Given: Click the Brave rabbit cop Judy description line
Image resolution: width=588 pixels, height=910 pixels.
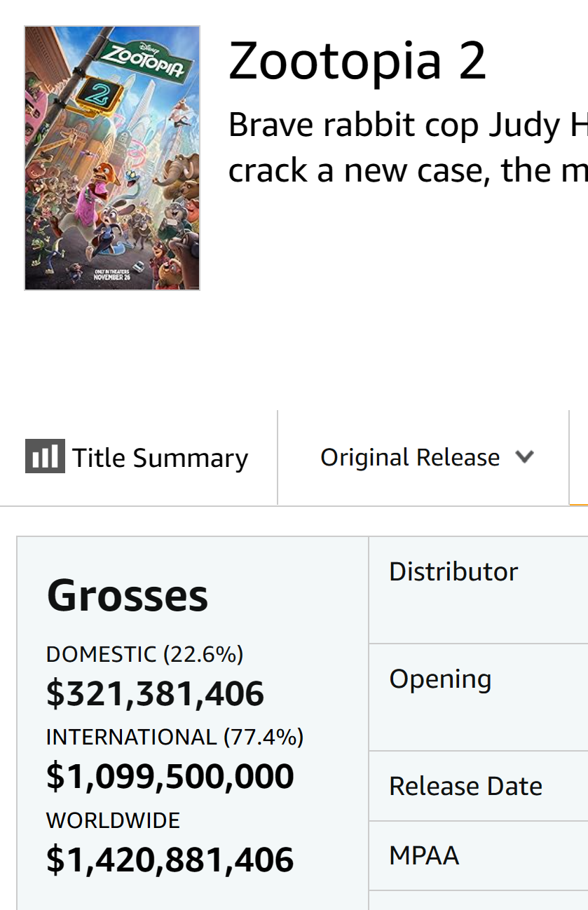Looking at the screenshot, I should pos(408,125).
